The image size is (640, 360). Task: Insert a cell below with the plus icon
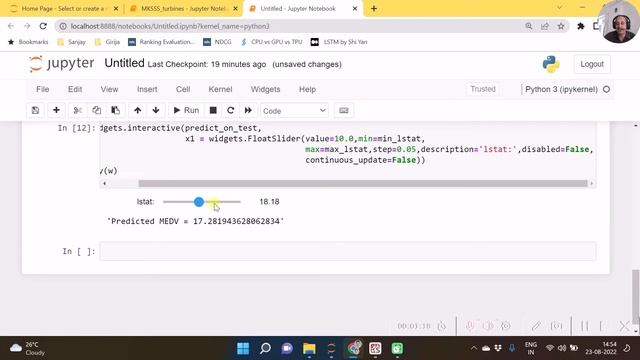(x=56, y=110)
